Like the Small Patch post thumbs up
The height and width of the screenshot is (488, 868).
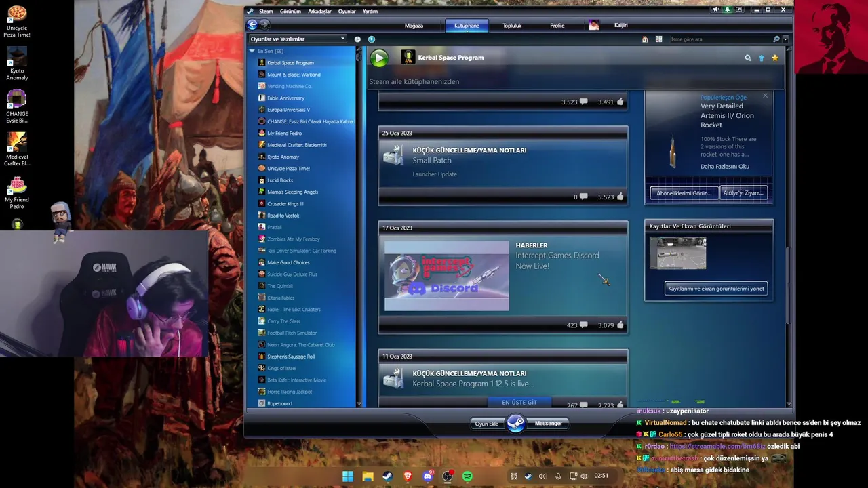(620, 197)
